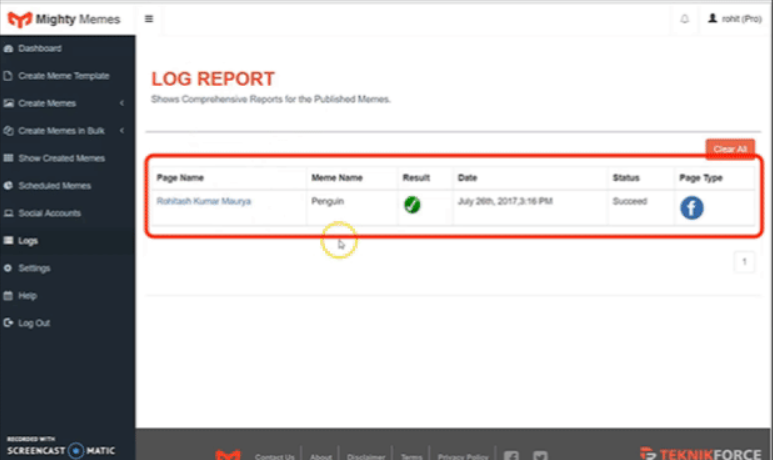
Task: Open Settings from the sidebar
Action: pyautogui.click(x=34, y=268)
